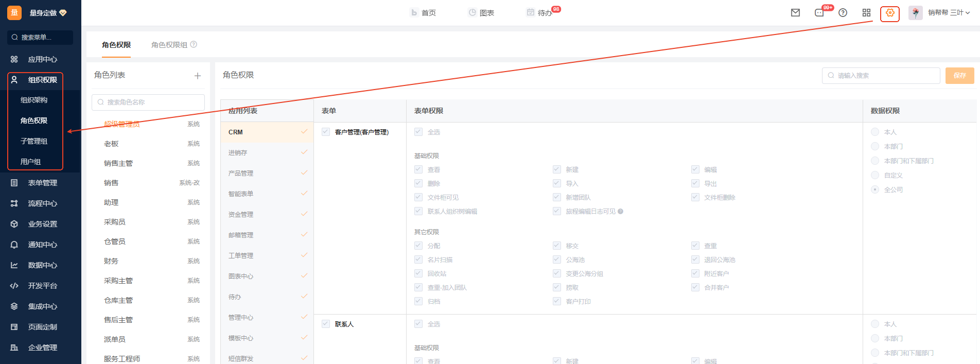Click the orange 保存 button
The height and width of the screenshot is (364, 980).
point(959,76)
